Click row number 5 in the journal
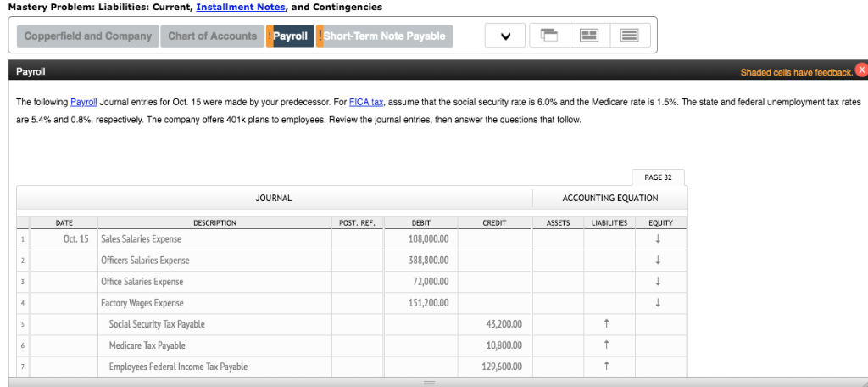Screen dimensions: 868x387 point(22,324)
